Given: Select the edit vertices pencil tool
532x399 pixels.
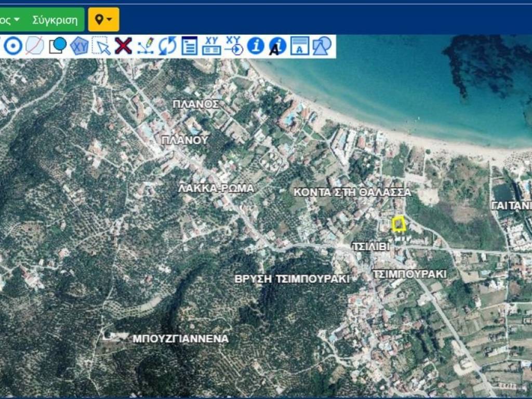Looking at the screenshot, I should (145, 46).
